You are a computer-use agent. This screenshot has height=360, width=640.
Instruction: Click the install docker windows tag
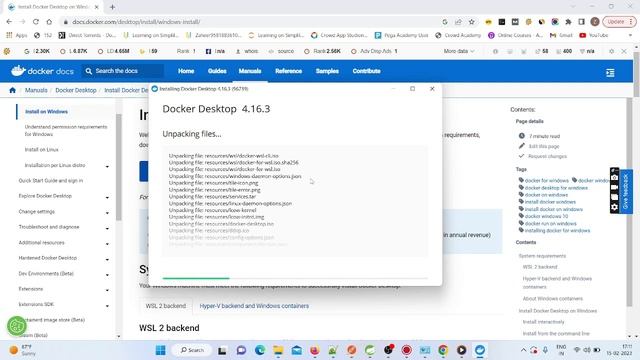pyautogui.click(x=550, y=202)
